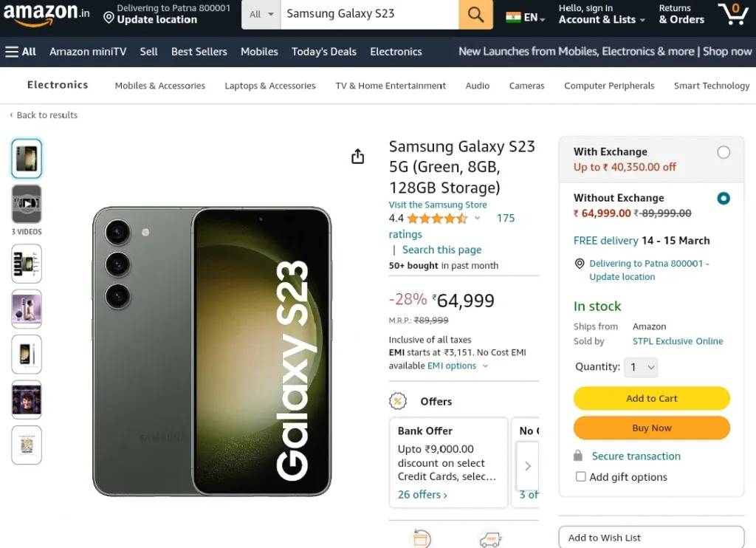This screenshot has height=548, width=756.
Task: Click the orange search magnifier button
Action: [x=475, y=15]
